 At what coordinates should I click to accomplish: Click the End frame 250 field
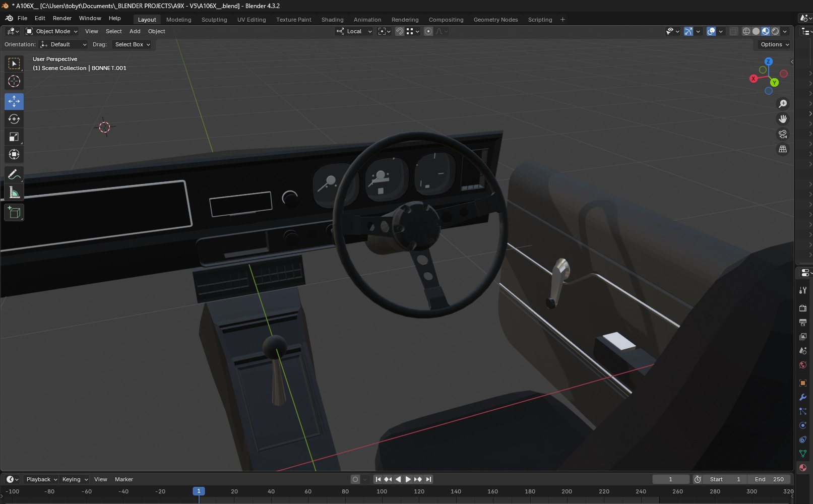[x=769, y=479]
